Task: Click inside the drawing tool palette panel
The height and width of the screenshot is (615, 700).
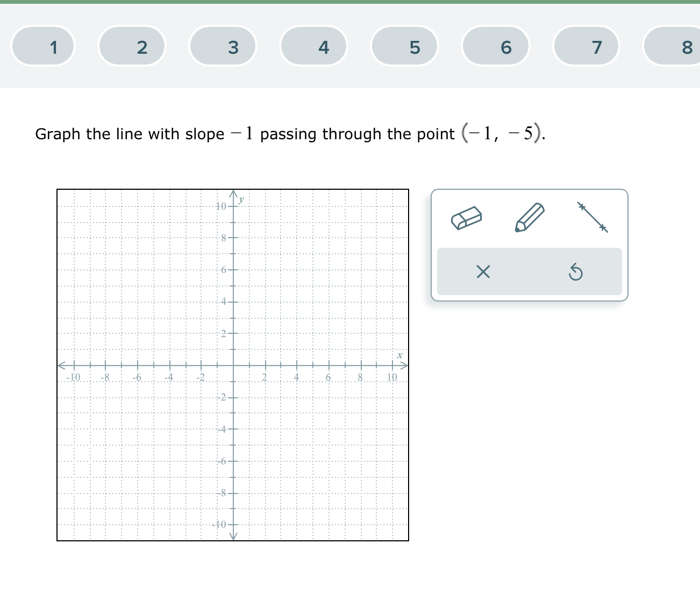Action: click(530, 245)
